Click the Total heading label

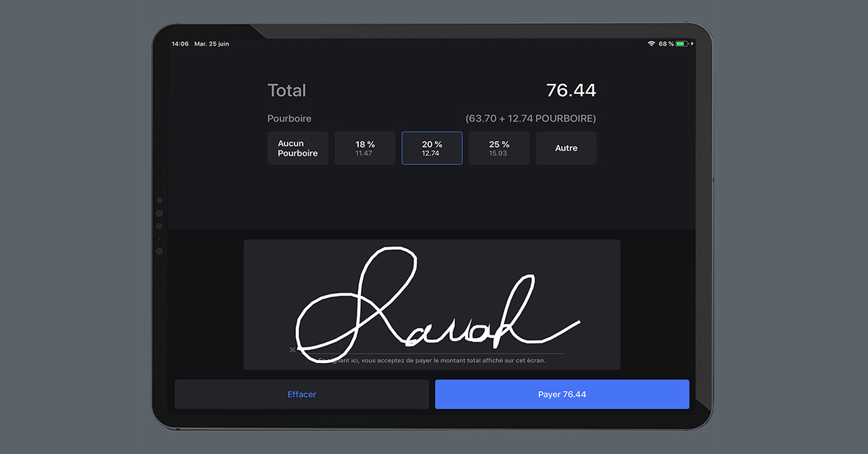pyautogui.click(x=286, y=90)
